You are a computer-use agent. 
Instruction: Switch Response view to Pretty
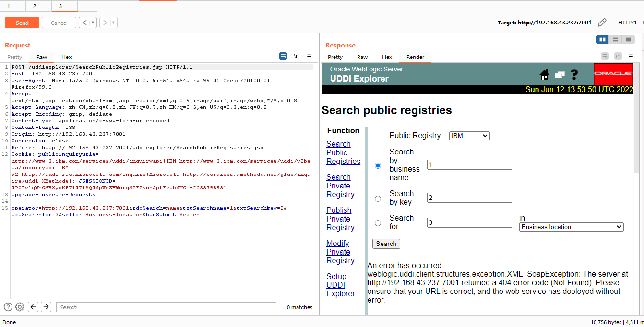(x=335, y=57)
